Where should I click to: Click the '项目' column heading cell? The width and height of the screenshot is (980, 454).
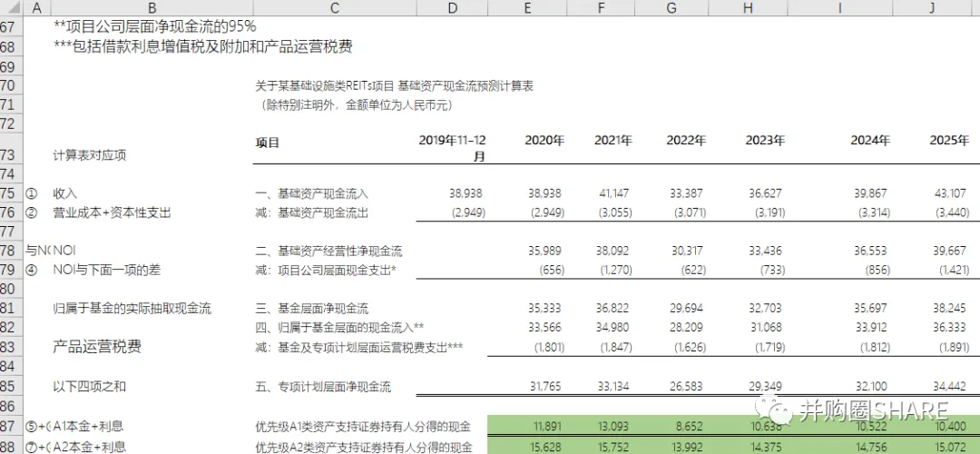click(267, 143)
